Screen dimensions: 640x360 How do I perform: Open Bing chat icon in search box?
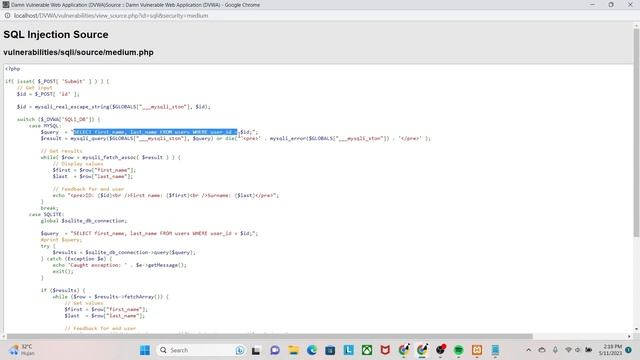point(240,350)
